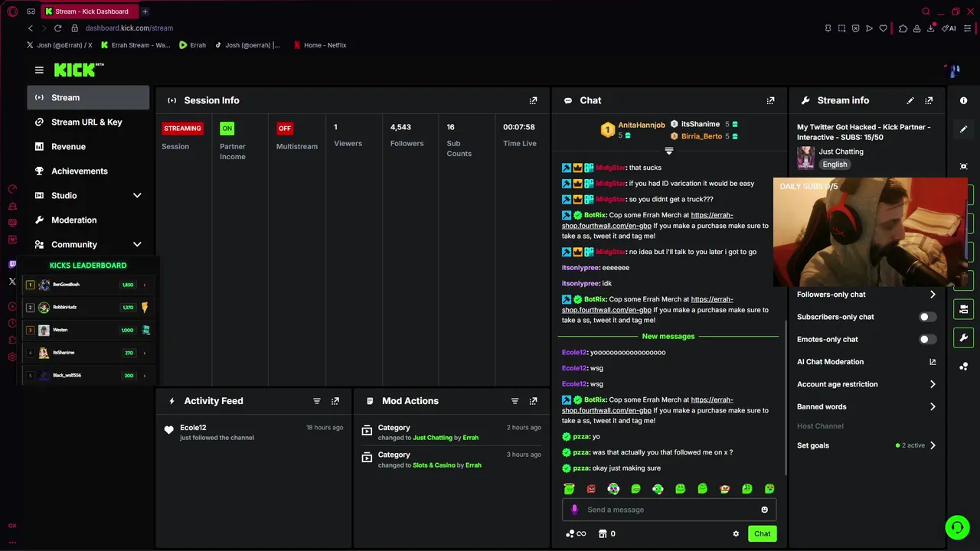Click the shop icon below chat input
The height and width of the screenshot is (551, 980).
pyautogui.click(x=603, y=533)
